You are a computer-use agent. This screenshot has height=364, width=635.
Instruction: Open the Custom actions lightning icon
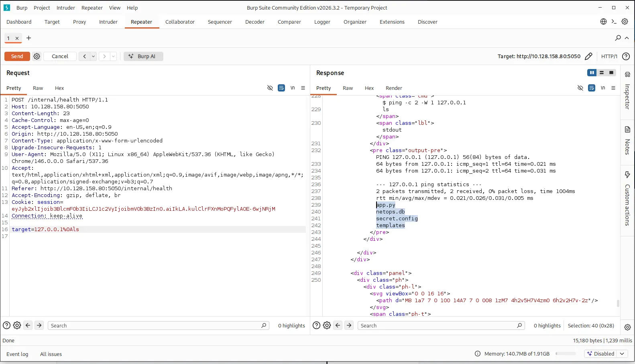[x=627, y=175]
